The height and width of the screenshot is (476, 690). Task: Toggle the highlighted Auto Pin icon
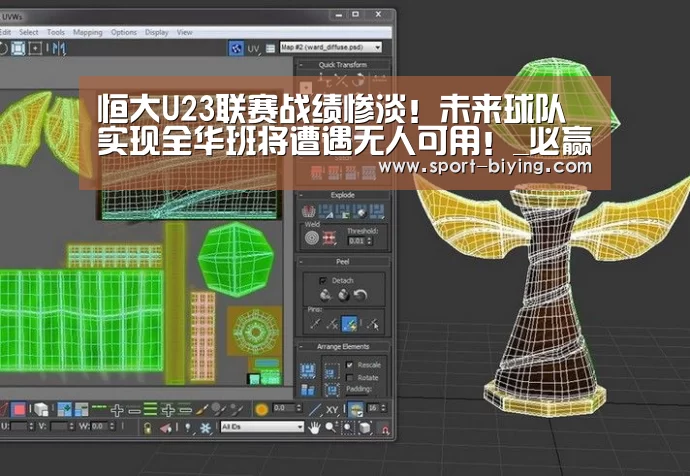[x=350, y=324]
